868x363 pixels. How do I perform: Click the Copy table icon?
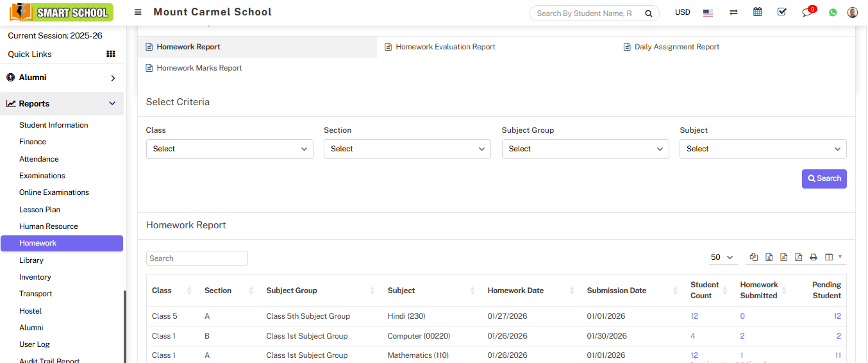click(x=754, y=257)
